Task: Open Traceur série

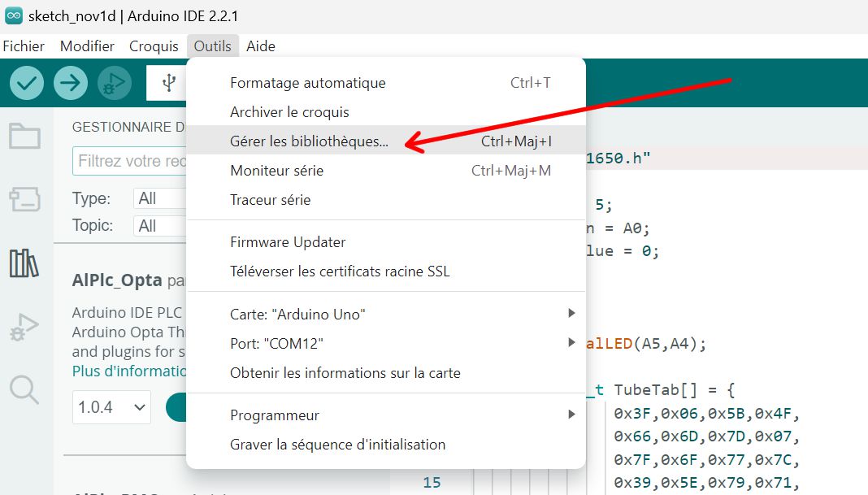Action: (386, 200)
